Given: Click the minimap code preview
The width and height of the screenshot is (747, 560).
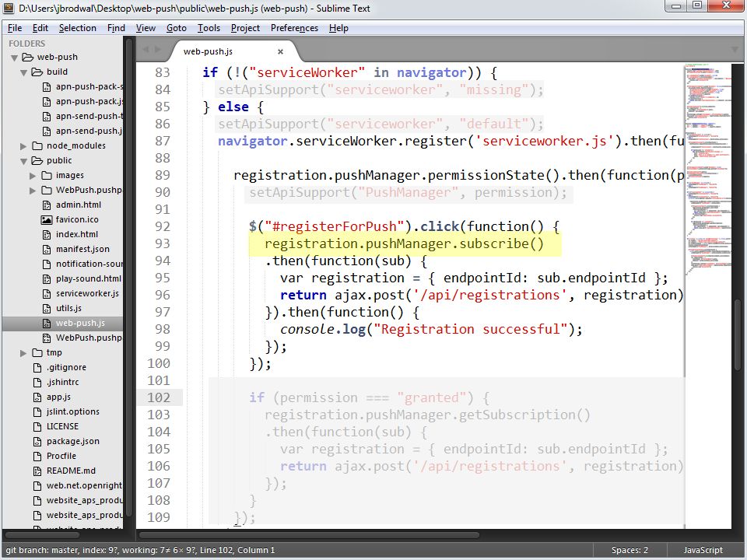Looking at the screenshot, I should (x=708, y=169).
